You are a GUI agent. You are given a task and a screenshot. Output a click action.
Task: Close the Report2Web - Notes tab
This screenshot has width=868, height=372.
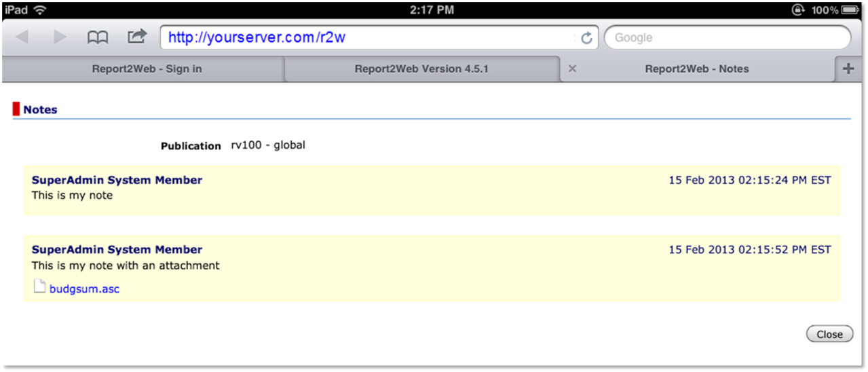572,69
